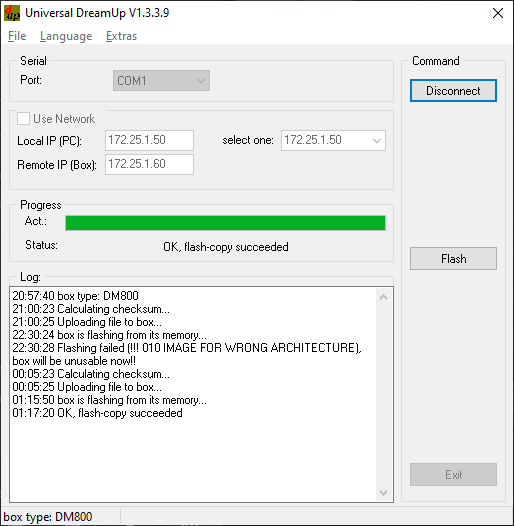Image resolution: width=514 pixels, height=526 pixels.
Task: Close the Universal DreamUp window
Action: click(x=498, y=13)
